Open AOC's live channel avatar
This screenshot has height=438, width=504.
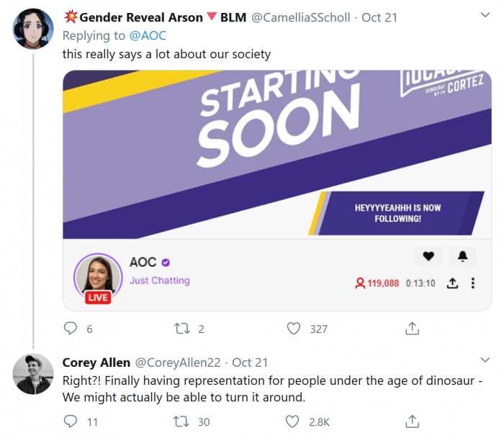(x=97, y=277)
